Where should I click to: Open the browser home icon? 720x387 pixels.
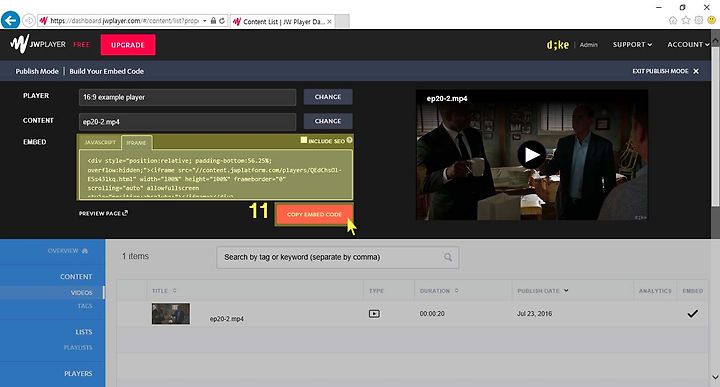coord(673,20)
